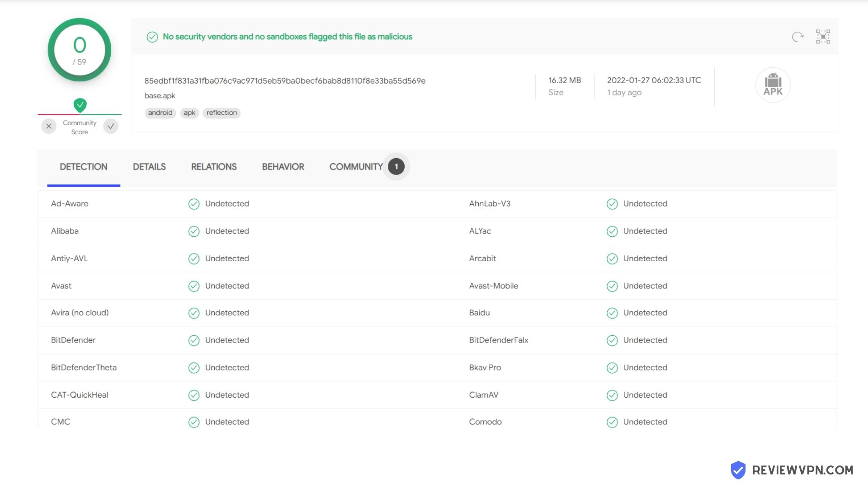Click the Community comment count badge
The width and height of the screenshot is (868, 488).
click(x=396, y=166)
